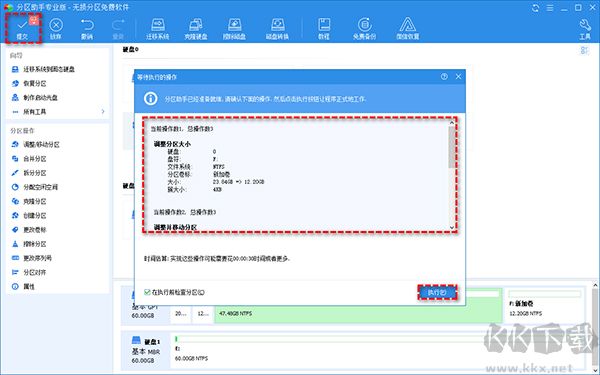Close the pending operations dialog
This screenshot has height=375, width=600.
(x=458, y=77)
